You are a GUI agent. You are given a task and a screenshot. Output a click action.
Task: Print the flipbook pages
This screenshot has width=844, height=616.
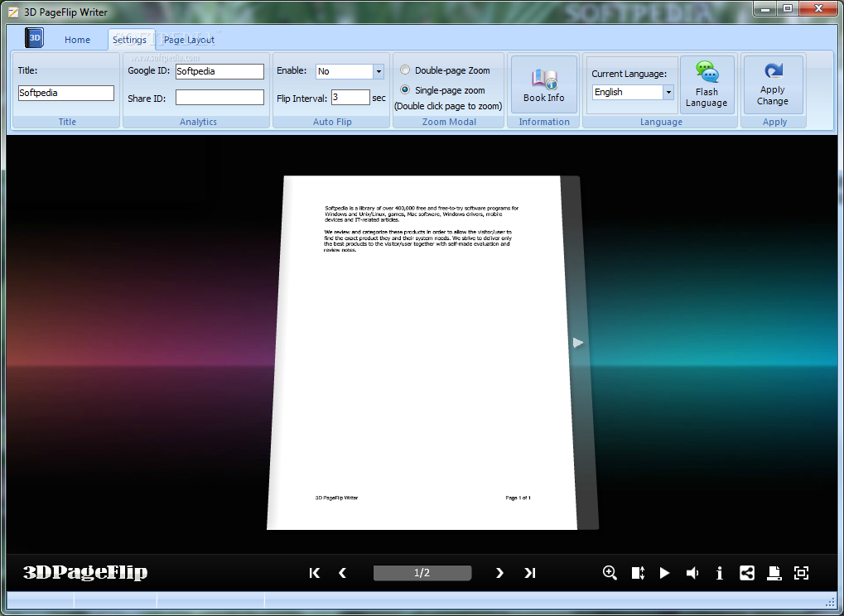[774, 573]
